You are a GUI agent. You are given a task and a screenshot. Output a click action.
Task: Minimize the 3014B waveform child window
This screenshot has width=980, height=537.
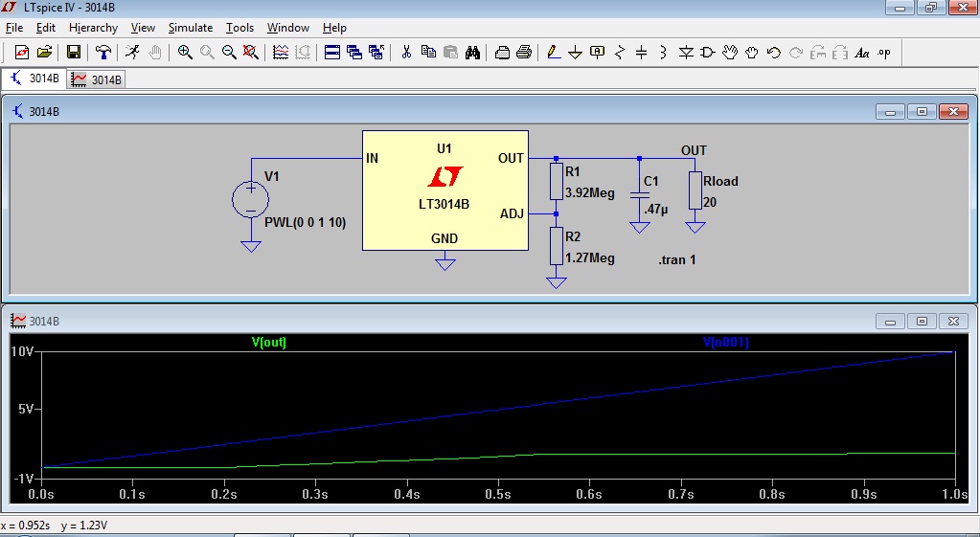pyautogui.click(x=890, y=322)
